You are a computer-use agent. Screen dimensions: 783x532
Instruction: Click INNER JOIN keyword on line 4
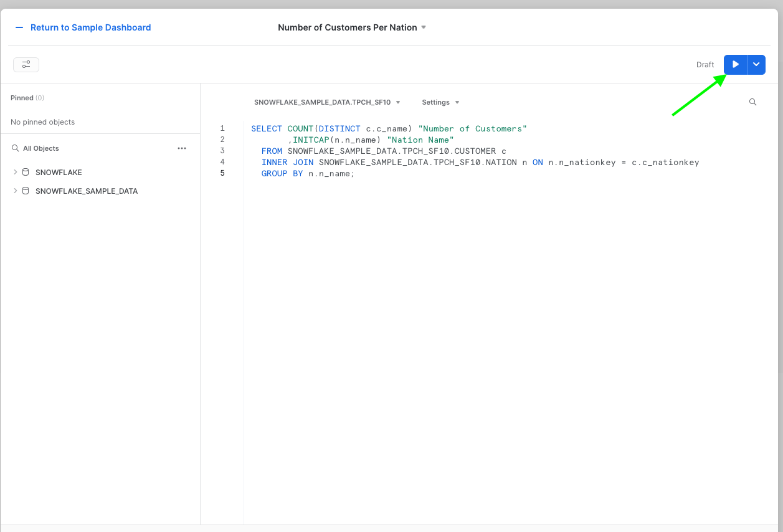click(287, 162)
